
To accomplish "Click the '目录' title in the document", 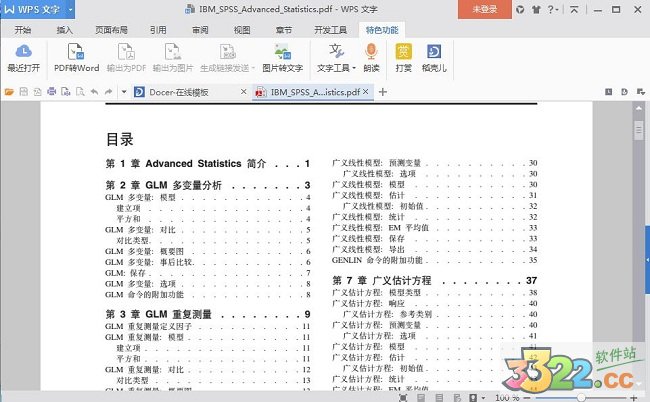I will click(x=120, y=139).
